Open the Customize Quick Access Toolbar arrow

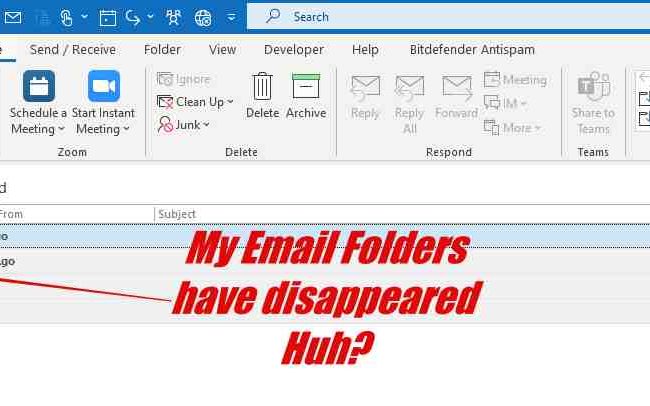231,17
